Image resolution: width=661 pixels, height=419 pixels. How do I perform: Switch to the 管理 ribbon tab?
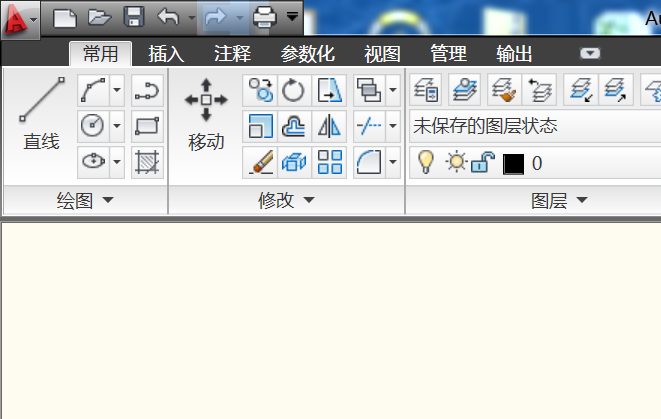pos(449,54)
